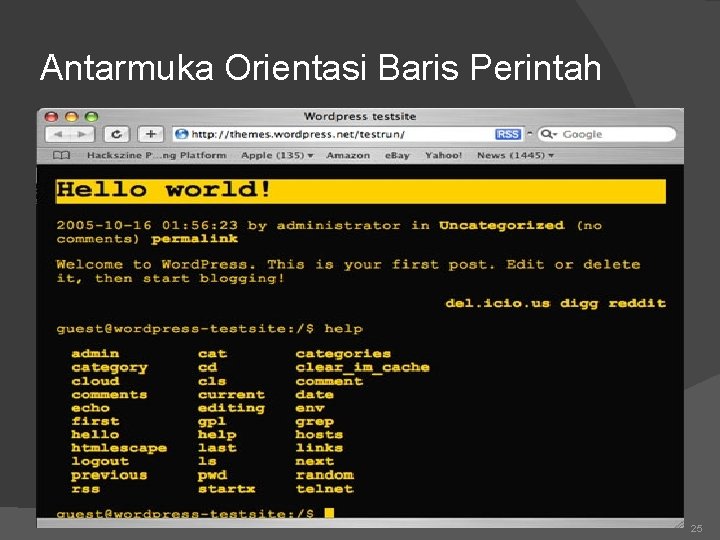The image size is (720, 540).
Task: Click the blinking cursor at bottom prompt
Action: pyautogui.click(x=329, y=513)
